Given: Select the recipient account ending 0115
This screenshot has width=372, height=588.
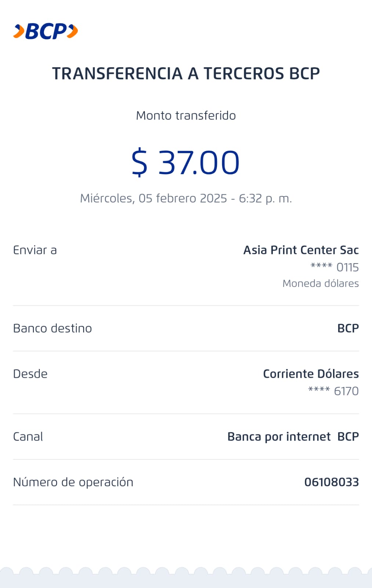Looking at the screenshot, I should tap(335, 267).
